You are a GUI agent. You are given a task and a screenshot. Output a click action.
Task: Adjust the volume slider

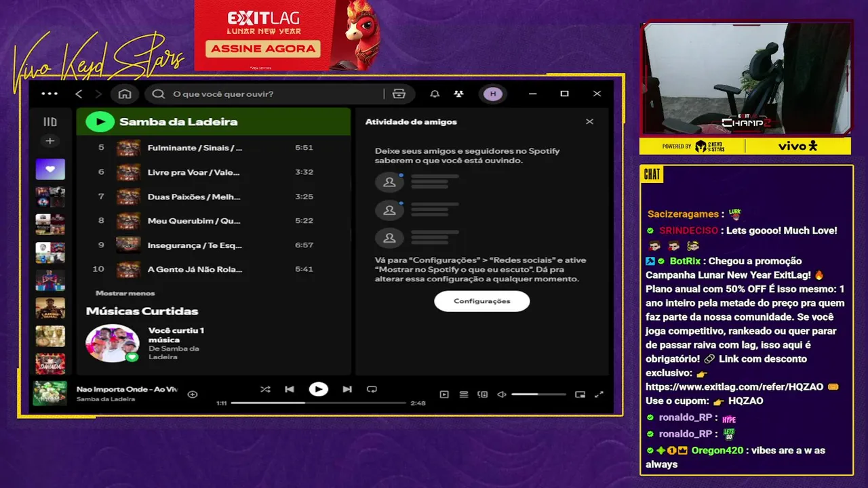[x=538, y=394]
